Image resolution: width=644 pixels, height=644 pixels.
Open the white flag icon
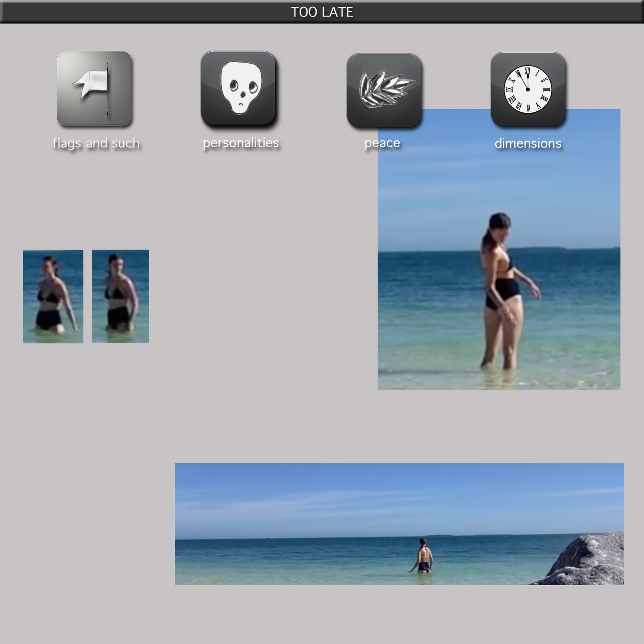click(94, 88)
